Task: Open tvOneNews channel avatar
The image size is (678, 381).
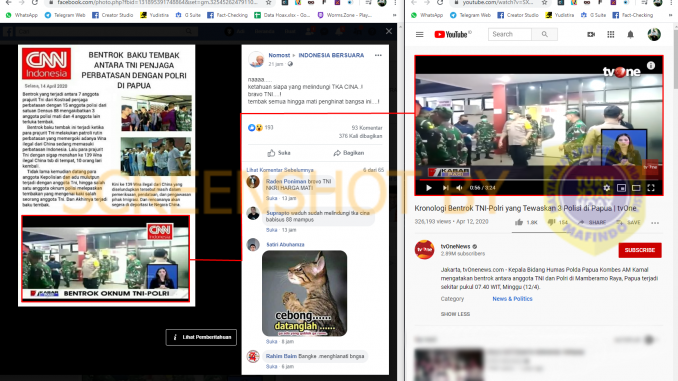Action: (424, 250)
